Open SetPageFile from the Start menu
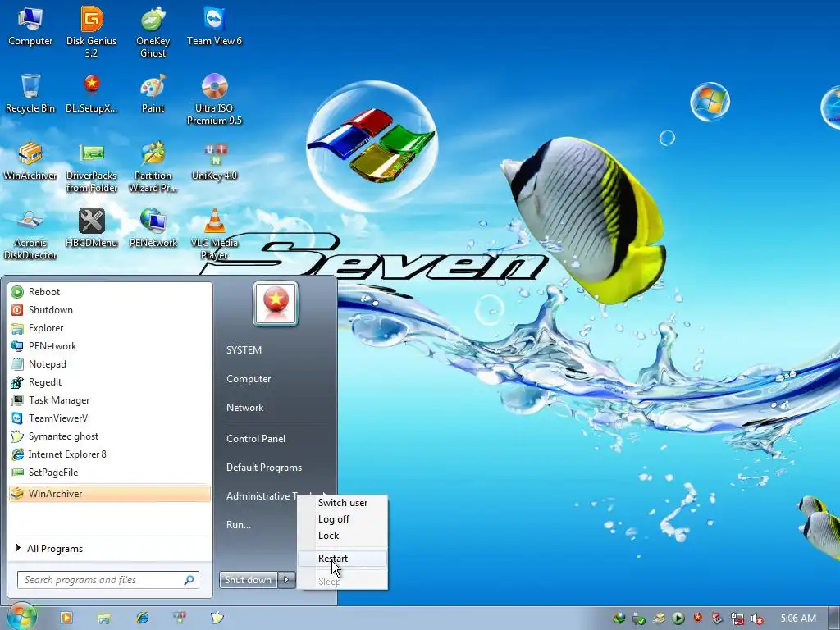The height and width of the screenshot is (630, 840). click(x=110, y=472)
